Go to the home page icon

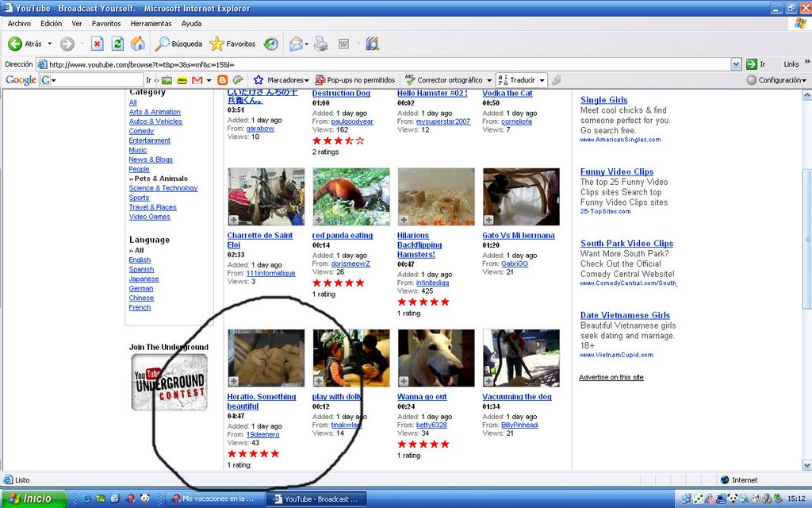click(138, 44)
